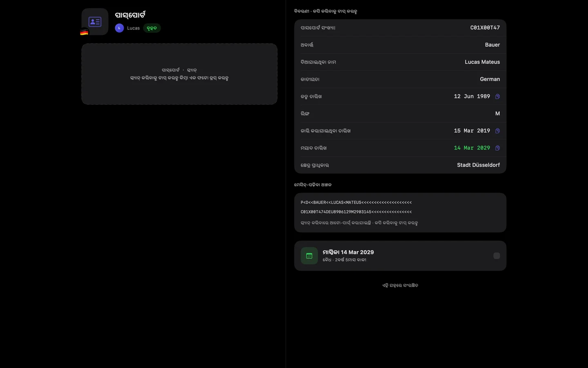Click issuing authority Stadt Düsseldorf
This screenshot has height=368, width=588.
tap(478, 165)
